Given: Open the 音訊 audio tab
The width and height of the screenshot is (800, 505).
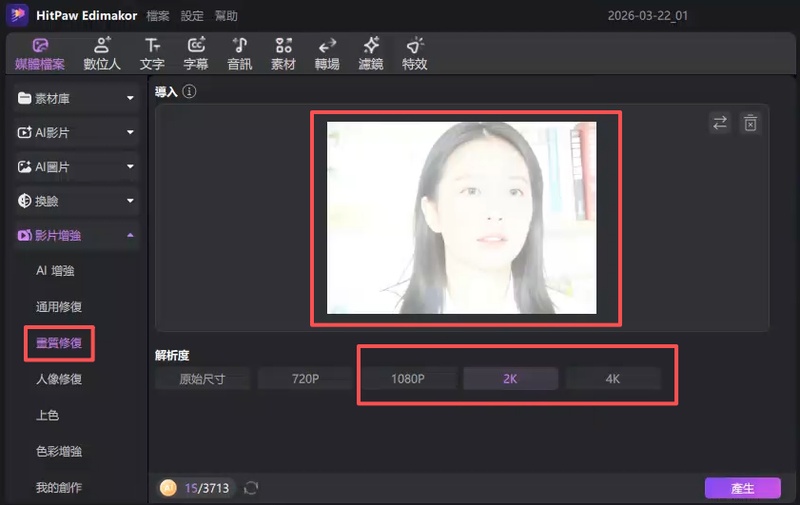Looking at the screenshot, I should 240,54.
